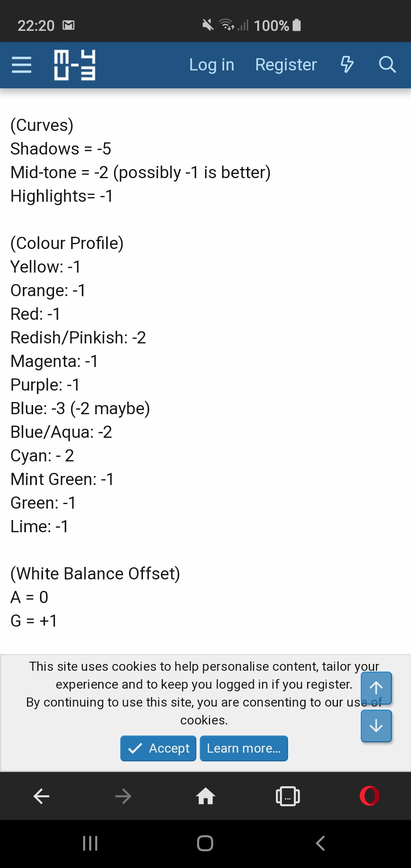Screen dimensions: 411x868
Task: Tap Android system back chevron
Action: tap(320, 843)
